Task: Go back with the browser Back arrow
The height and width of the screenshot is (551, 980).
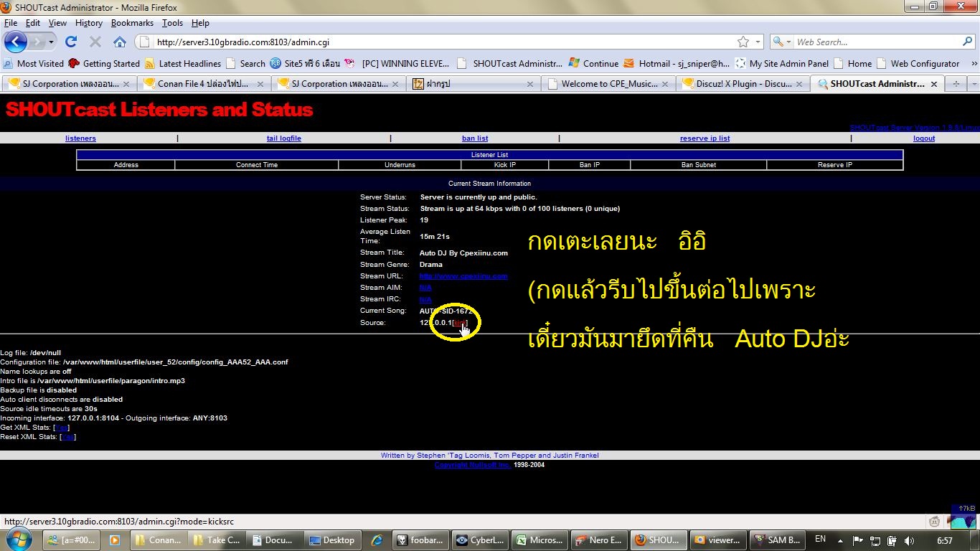Action: (x=16, y=42)
